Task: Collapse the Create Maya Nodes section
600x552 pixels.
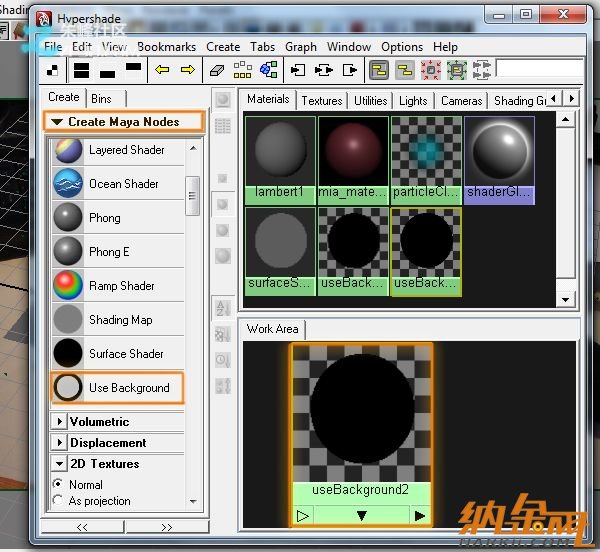Action: click(x=57, y=122)
